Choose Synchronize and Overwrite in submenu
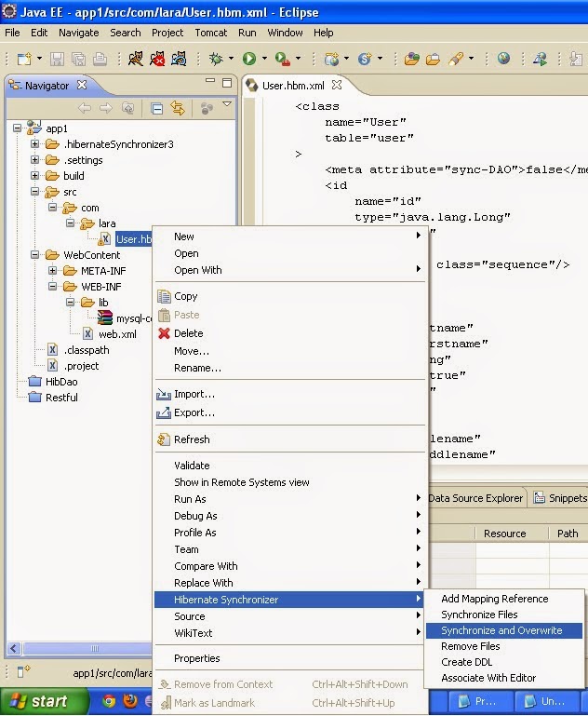The image size is (588, 716). tap(504, 630)
